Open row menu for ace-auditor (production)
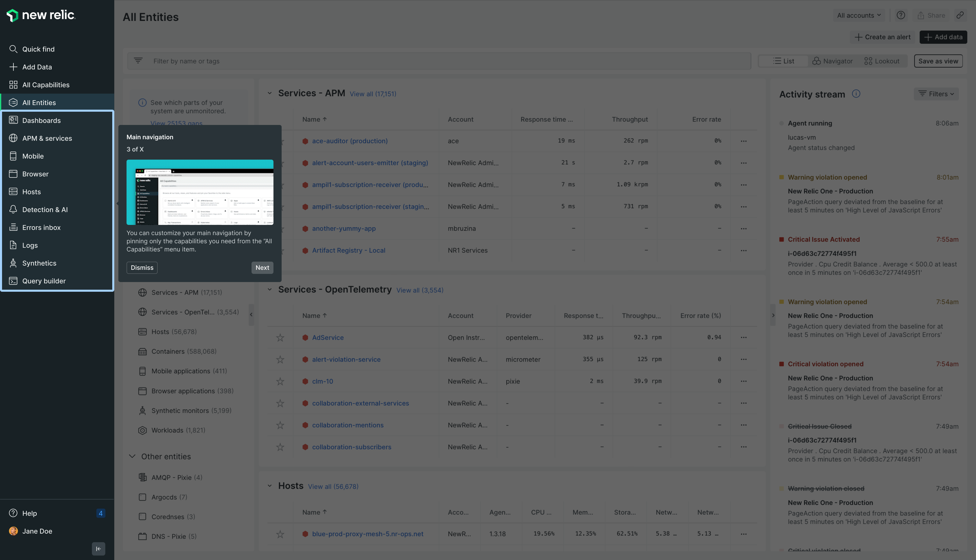The image size is (976, 560). (744, 141)
